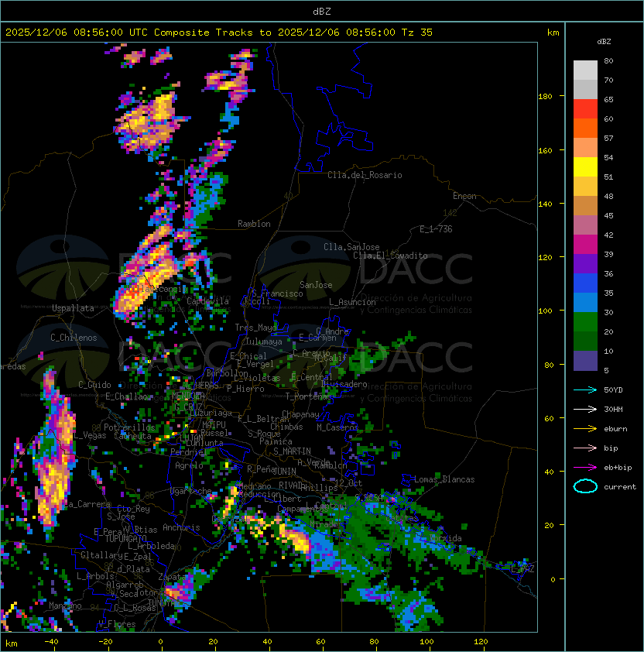The image size is (644, 652).
Task: Click the 'S_MARTIN' map label
Action: [x=292, y=451]
